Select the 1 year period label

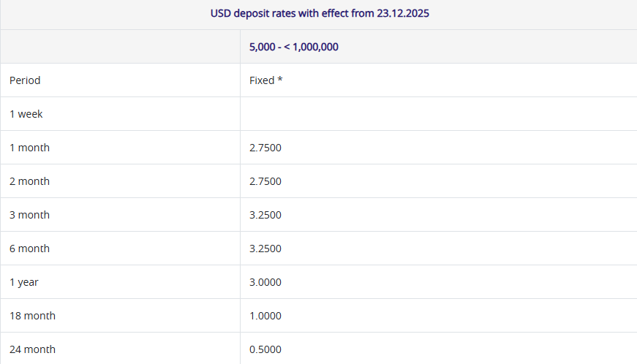tap(24, 282)
